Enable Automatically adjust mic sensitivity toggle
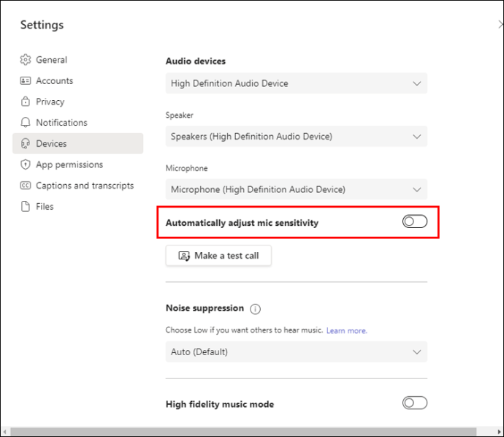Image resolution: width=504 pixels, height=437 pixels. [x=415, y=221]
